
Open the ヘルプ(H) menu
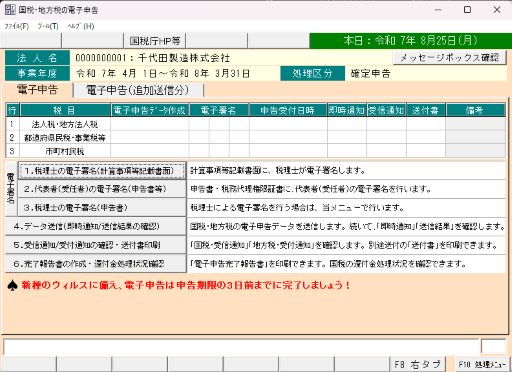pyautogui.click(x=81, y=26)
